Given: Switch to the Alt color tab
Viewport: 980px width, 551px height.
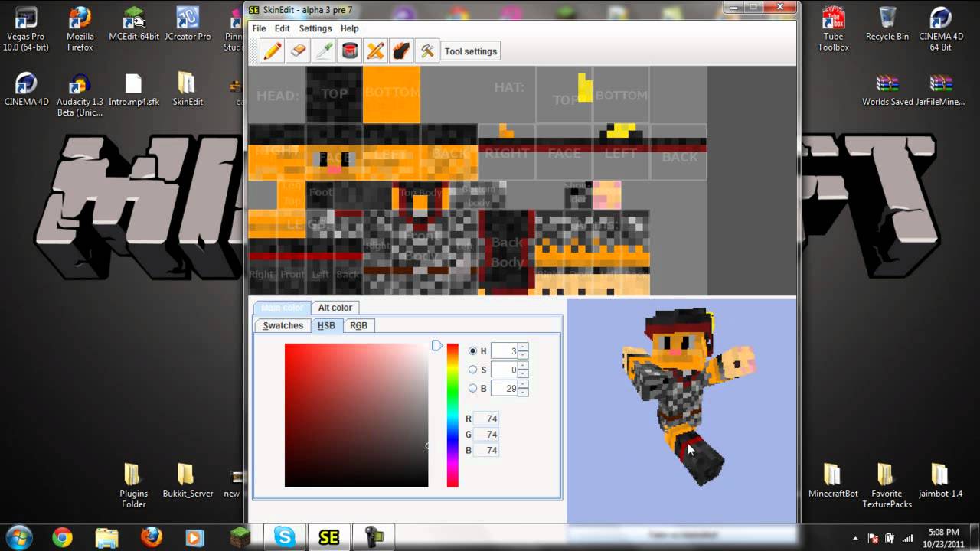Looking at the screenshot, I should click(335, 308).
